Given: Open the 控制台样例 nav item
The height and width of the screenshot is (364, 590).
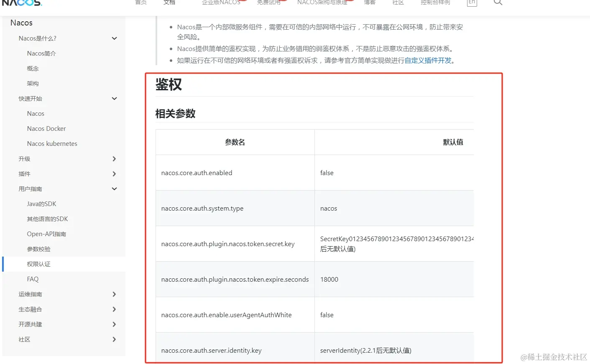Looking at the screenshot, I should click(435, 3).
